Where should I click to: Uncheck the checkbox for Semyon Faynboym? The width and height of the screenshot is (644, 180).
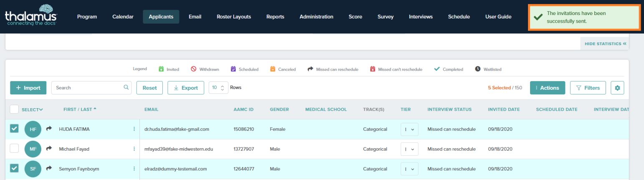click(x=14, y=168)
